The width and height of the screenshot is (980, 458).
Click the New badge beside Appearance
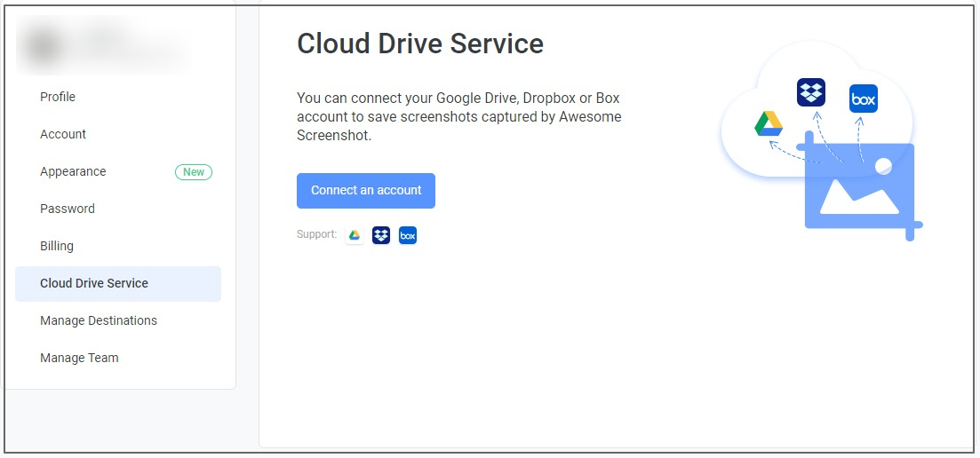coord(194,172)
